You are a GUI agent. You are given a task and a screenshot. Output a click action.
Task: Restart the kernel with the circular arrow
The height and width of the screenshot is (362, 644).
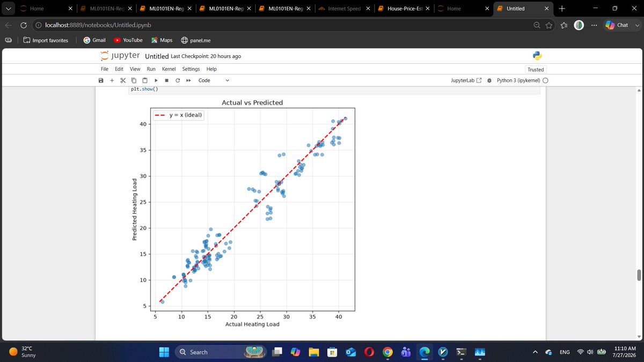pyautogui.click(x=178, y=80)
